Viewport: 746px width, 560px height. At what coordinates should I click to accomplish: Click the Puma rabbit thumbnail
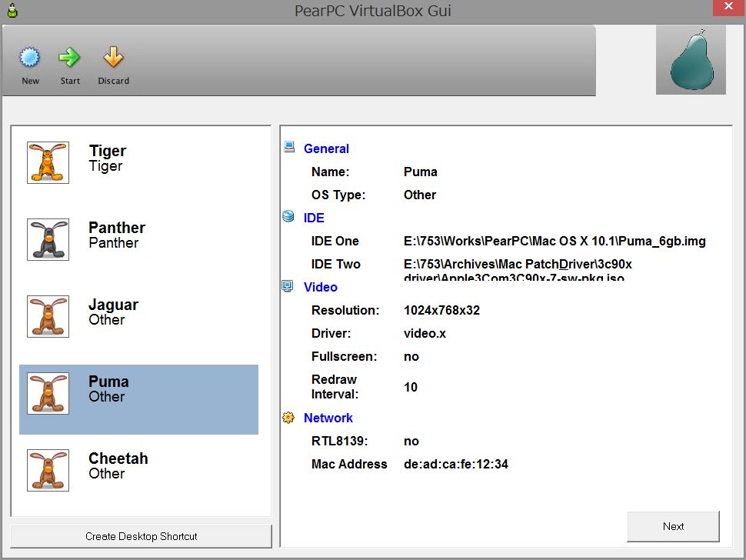click(48, 394)
